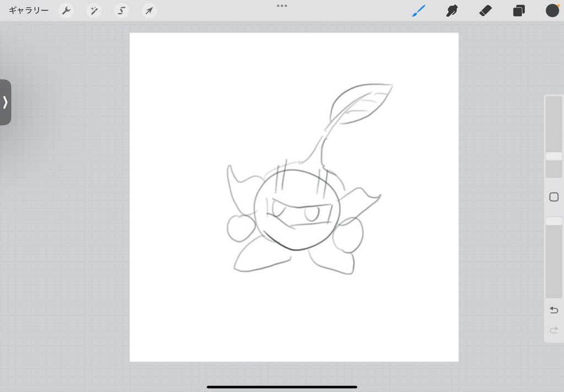564x392 pixels.
Task: Redo the undone stroke
Action: pos(554,330)
